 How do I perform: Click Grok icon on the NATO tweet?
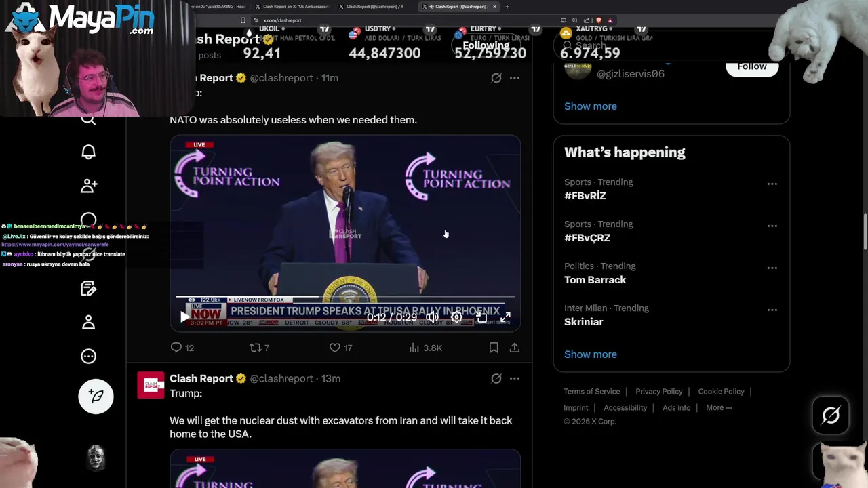click(x=496, y=78)
